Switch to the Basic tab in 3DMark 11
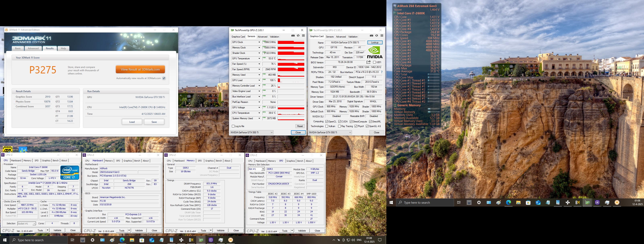The height and width of the screenshot is (244, 644). [x=18, y=48]
